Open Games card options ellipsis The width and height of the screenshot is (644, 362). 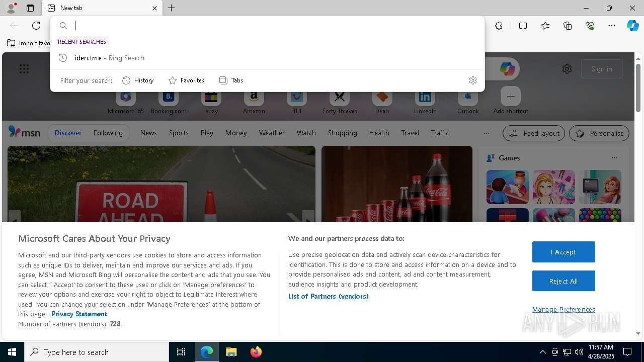(x=614, y=158)
